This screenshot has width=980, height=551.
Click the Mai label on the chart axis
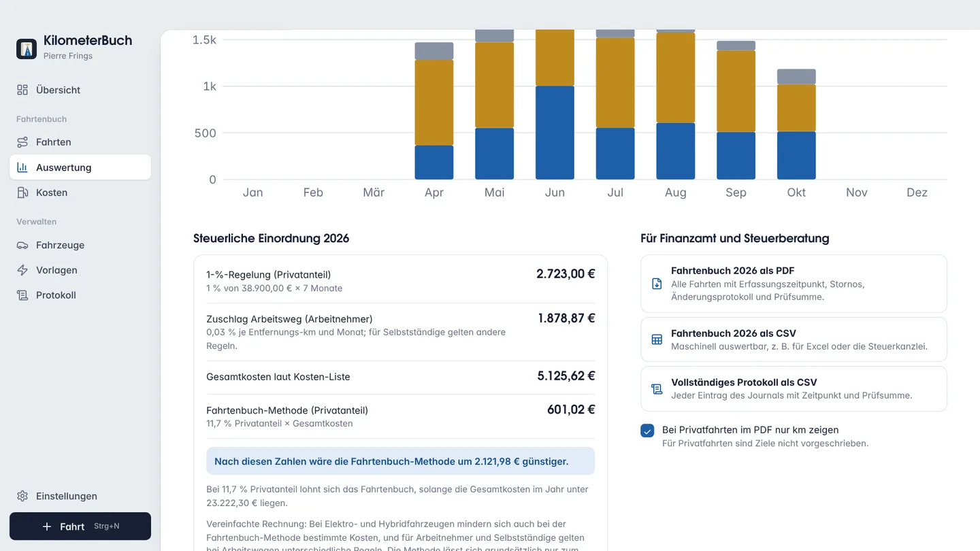click(x=495, y=193)
